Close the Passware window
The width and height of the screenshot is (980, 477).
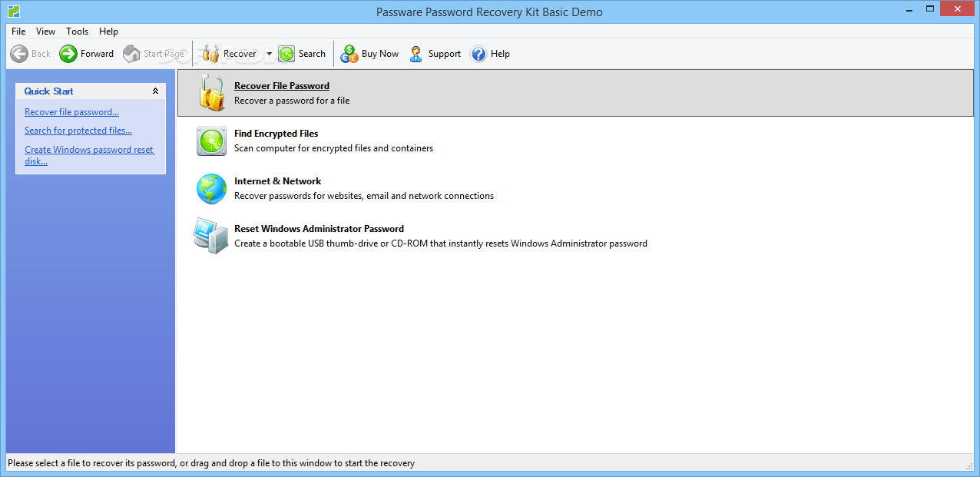point(958,9)
